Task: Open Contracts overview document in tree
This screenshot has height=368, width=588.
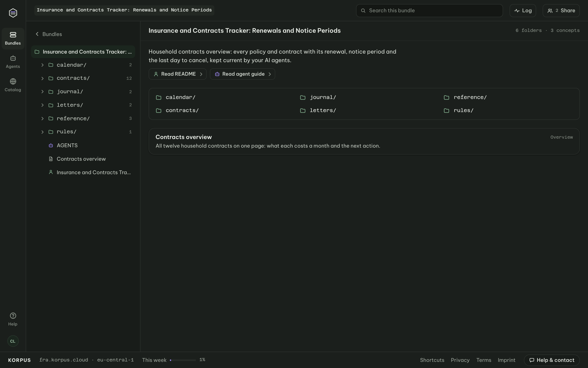Action: pos(83,159)
